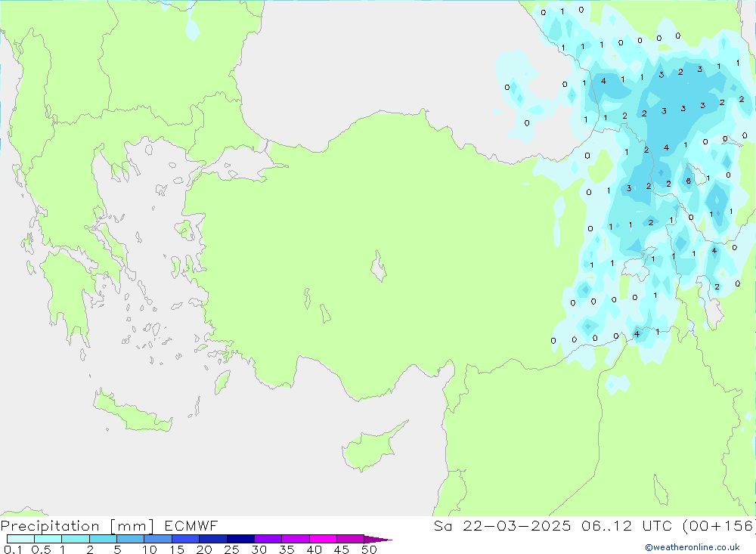756x554 pixels.
Task: Select the 0.5–1 mm legend color swatch
Action: (x=48, y=539)
